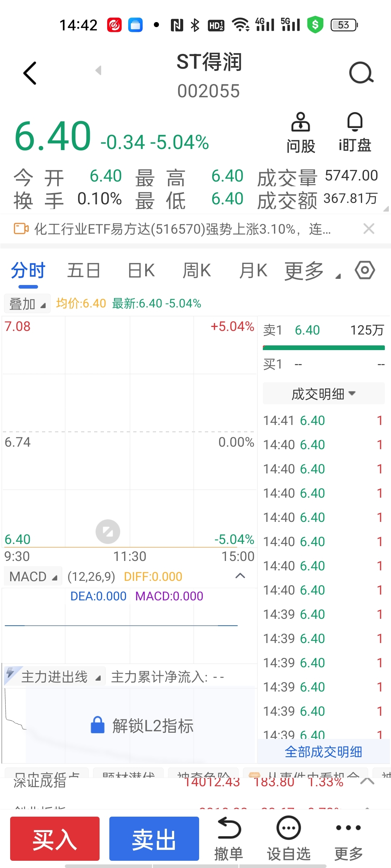Open the 化工行业ETF易方达 news headline
391x868 pixels.
(182, 229)
